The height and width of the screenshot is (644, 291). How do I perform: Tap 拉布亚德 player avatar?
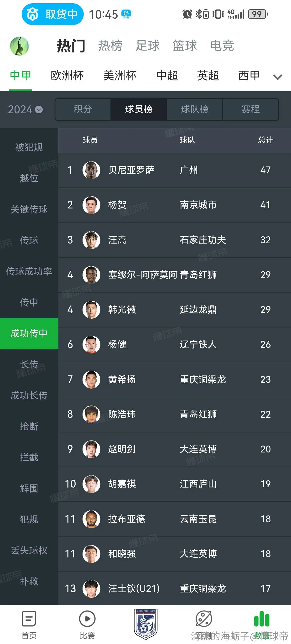coord(91,519)
